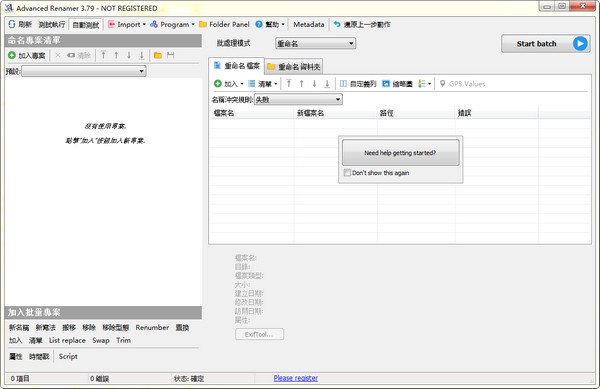Click the GPS Values button

pos(462,84)
